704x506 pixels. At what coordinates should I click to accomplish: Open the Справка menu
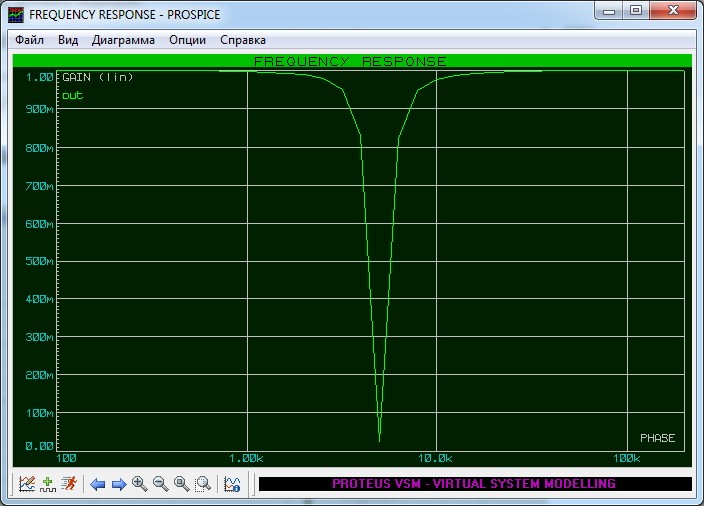[243, 40]
